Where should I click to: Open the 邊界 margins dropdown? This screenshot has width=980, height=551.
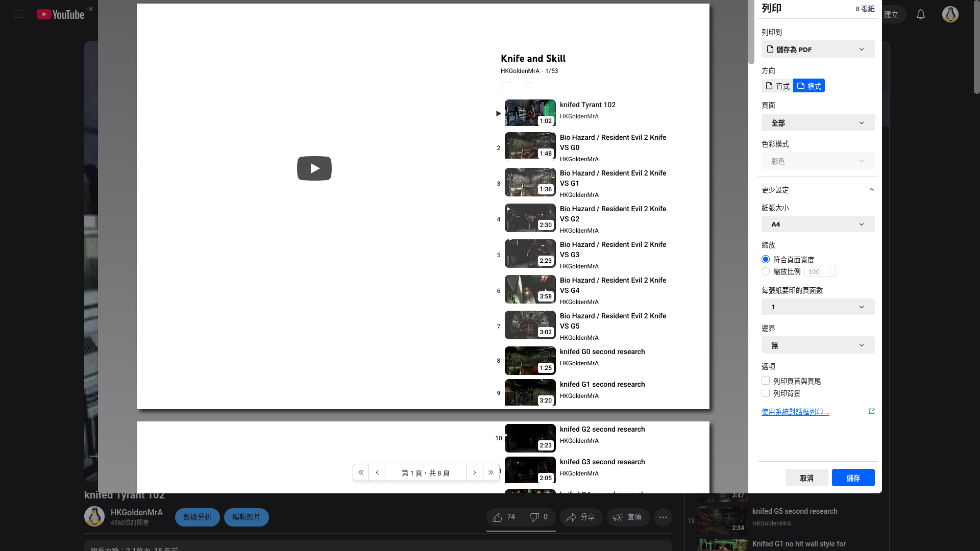pos(818,345)
